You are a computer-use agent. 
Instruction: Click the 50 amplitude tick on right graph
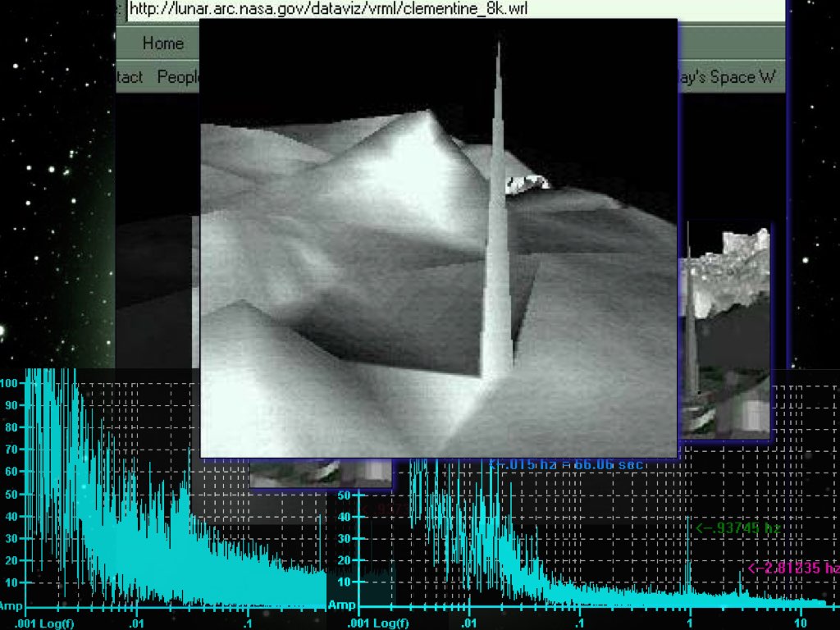click(344, 495)
